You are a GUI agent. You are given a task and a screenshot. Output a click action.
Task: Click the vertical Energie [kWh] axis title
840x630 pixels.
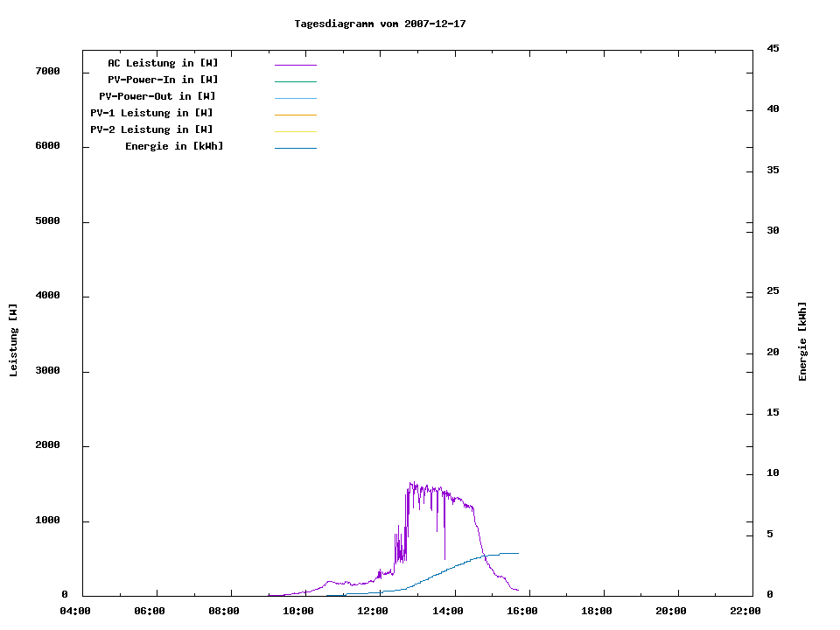click(x=802, y=341)
